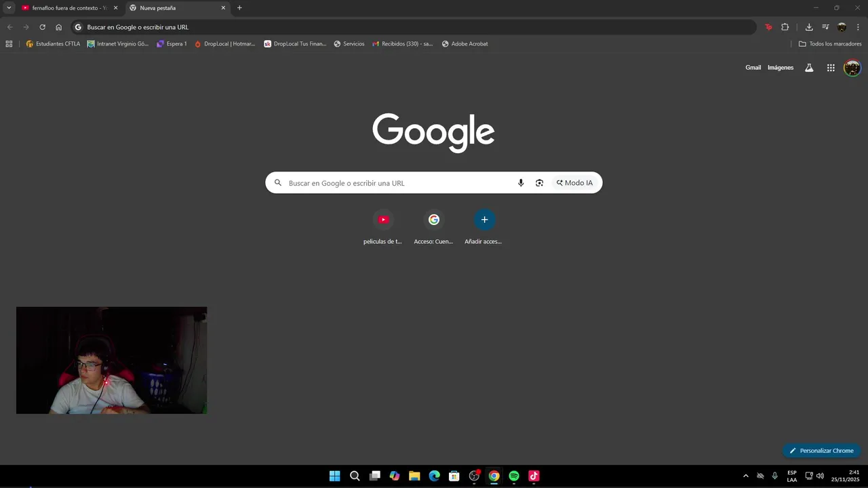Screen dimensions: 868x488
Task: Open the Extensions puzzle menu
Action: pos(785,27)
